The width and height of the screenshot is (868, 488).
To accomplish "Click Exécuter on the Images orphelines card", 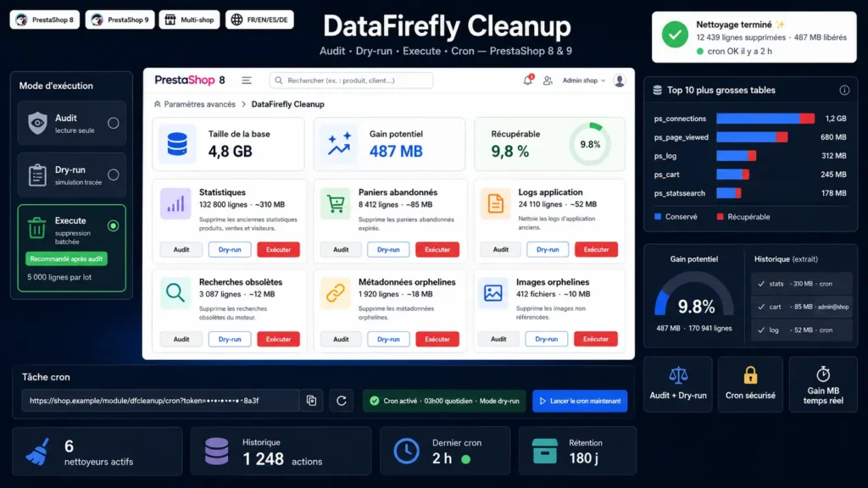I will click(x=596, y=339).
